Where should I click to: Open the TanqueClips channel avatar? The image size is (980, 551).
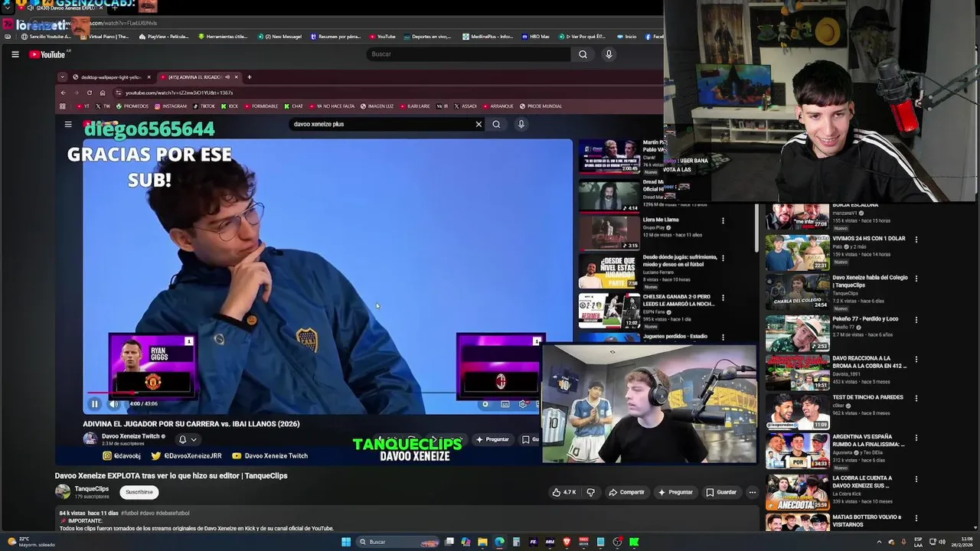pos(63,491)
